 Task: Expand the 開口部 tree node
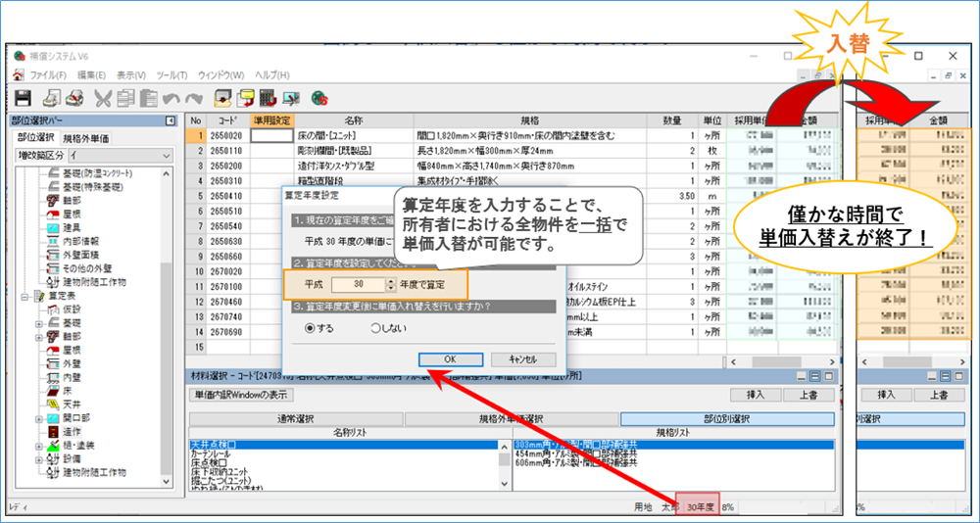point(40,417)
